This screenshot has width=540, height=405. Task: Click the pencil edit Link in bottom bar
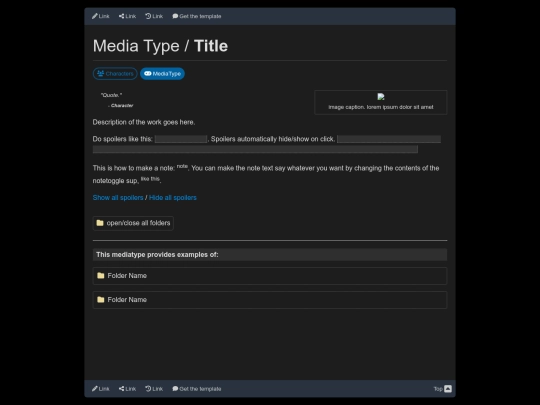point(101,389)
